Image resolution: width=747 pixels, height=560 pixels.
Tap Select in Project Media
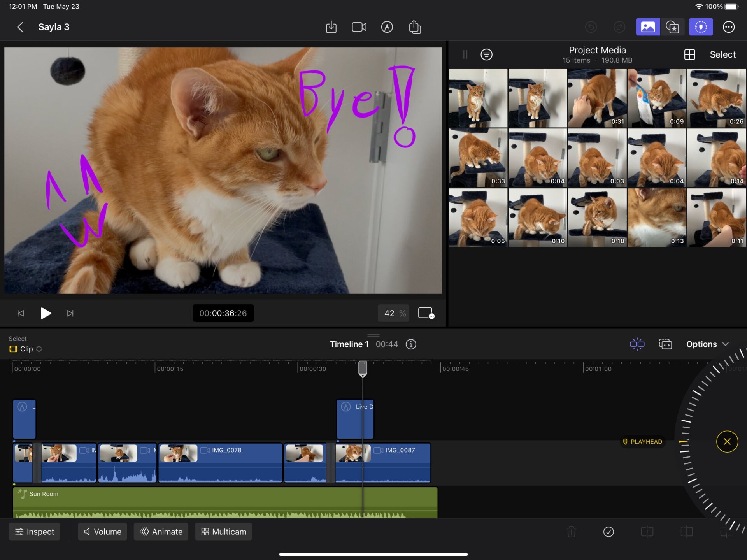coord(722,54)
